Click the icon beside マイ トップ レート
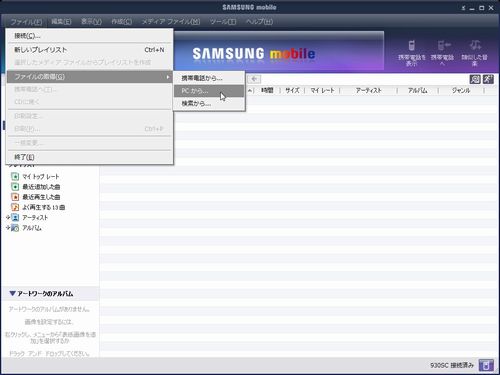This screenshot has height=375, width=500. 15,176
